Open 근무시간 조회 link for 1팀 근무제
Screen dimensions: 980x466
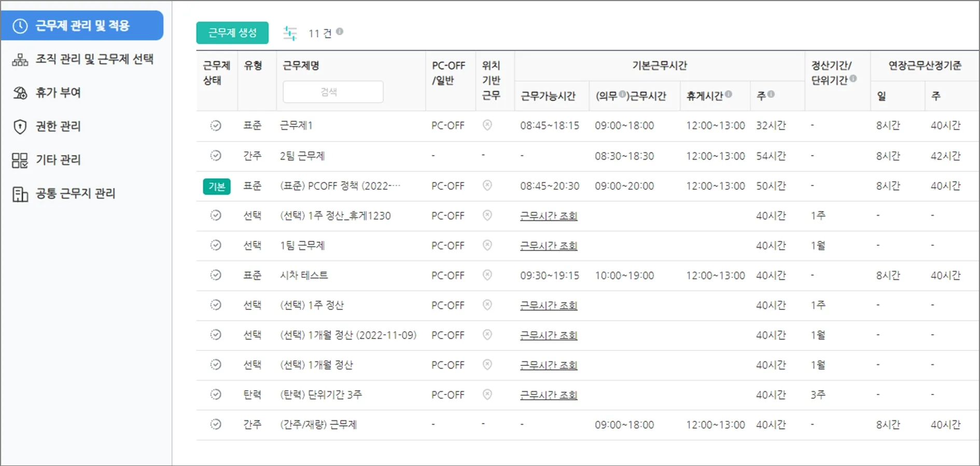(549, 246)
